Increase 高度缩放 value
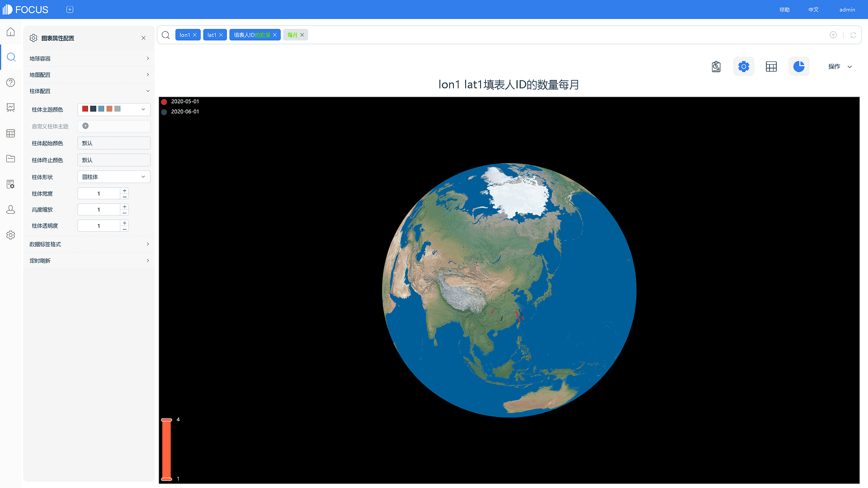 click(x=125, y=206)
